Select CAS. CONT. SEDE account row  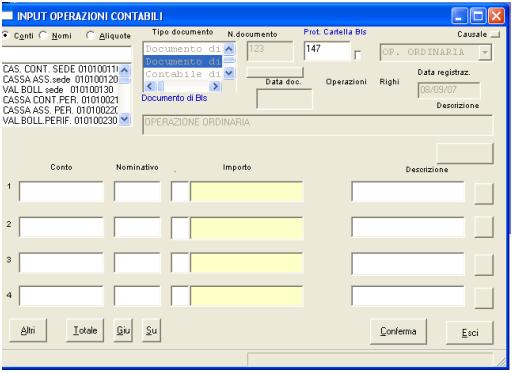60,69
